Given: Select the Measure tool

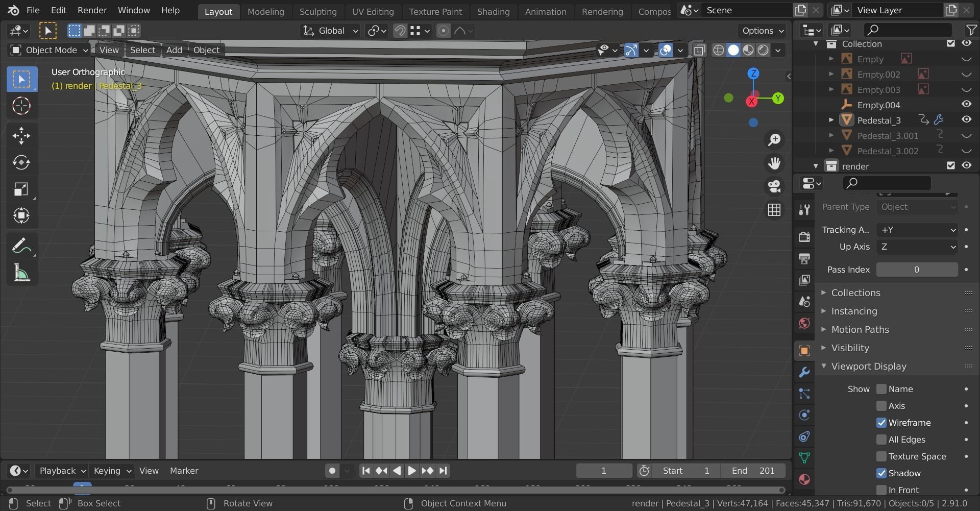Looking at the screenshot, I should coord(21,273).
